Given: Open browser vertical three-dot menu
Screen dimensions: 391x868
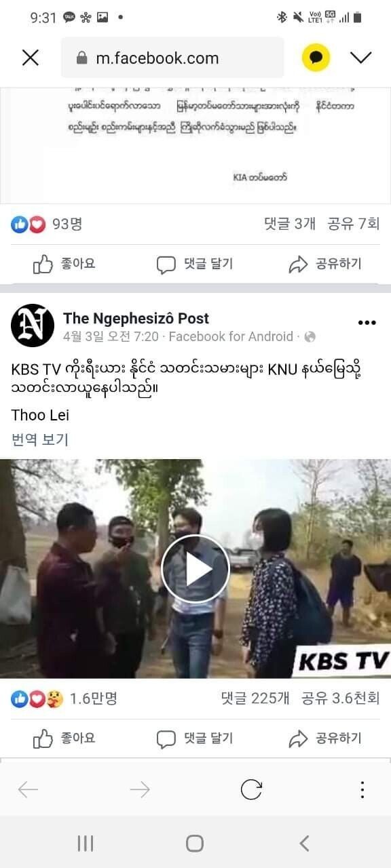Looking at the screenshot, I should (362, 789).
